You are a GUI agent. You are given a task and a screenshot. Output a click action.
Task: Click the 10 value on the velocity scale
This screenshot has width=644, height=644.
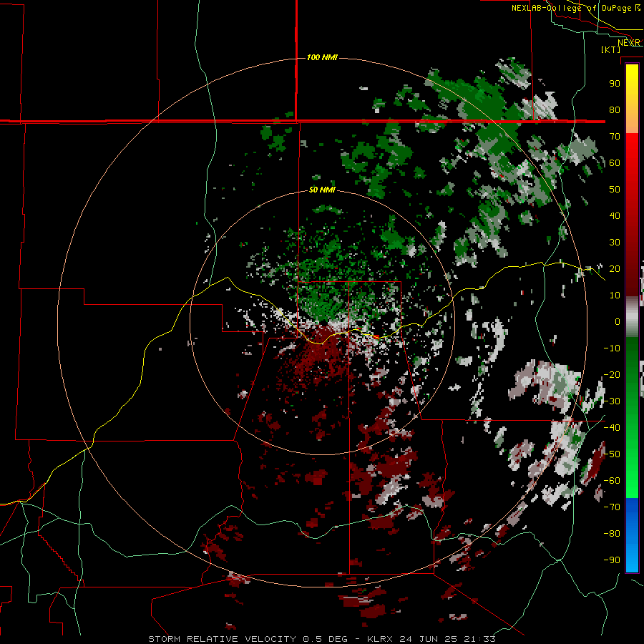(x=615, y=296)
